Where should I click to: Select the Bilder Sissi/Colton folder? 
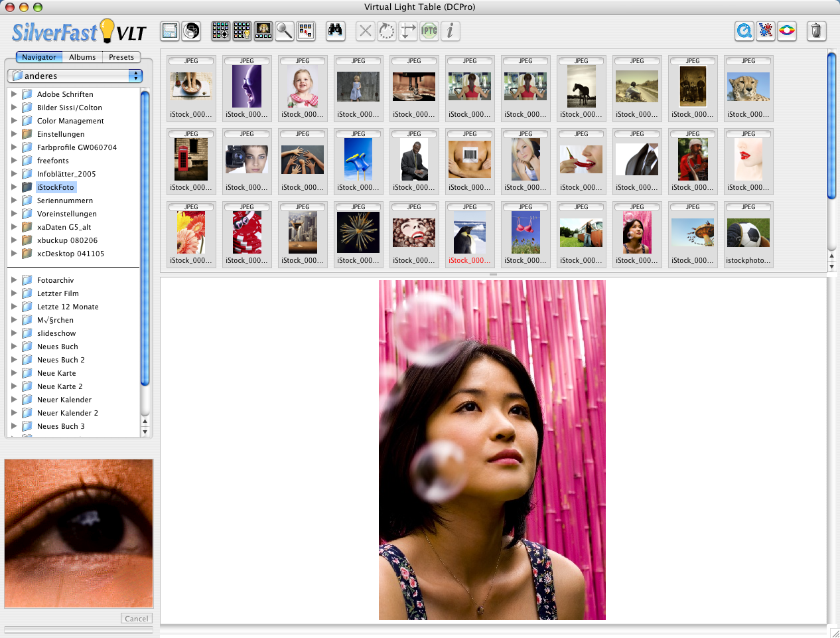(70, 108)
